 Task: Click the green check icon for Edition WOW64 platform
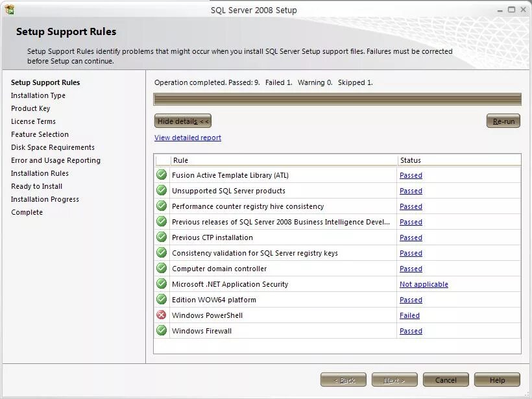pos(162,300)
